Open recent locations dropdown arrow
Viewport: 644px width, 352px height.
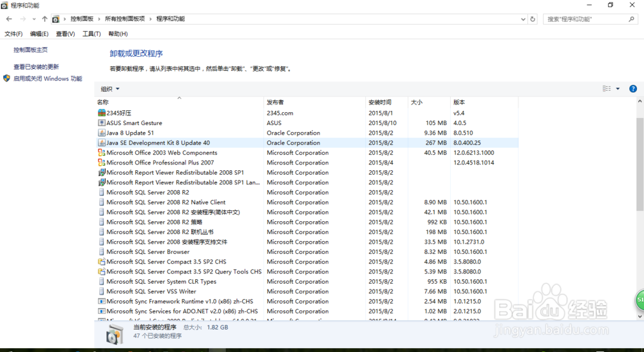(34, 19)
